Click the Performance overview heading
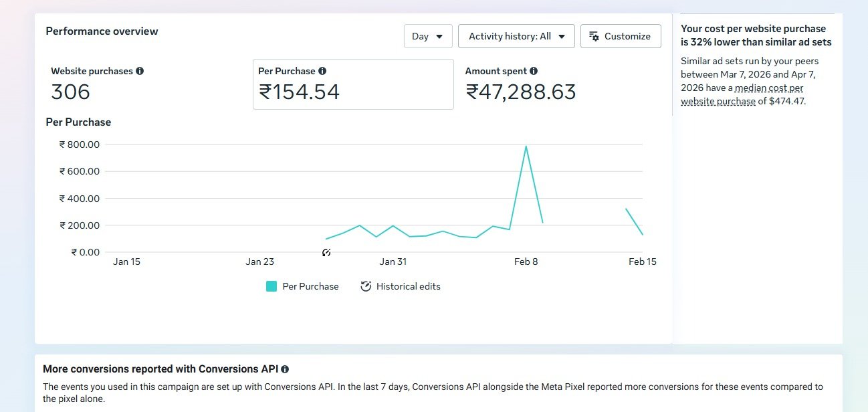 tap(102, 31)
